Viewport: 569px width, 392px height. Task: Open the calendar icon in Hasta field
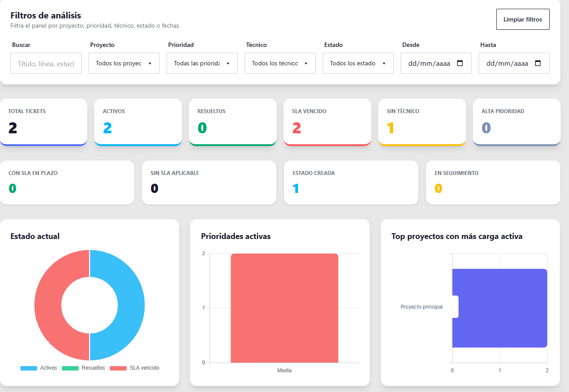538,63
